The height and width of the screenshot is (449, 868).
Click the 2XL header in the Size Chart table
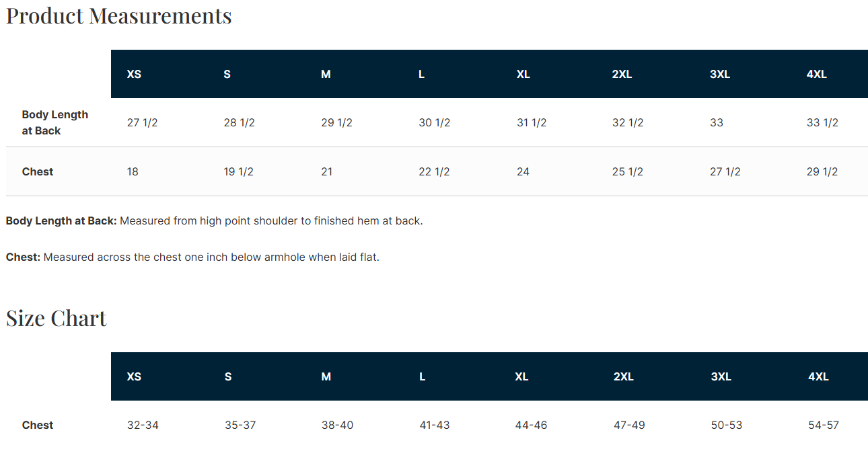[x=623, y=376]
